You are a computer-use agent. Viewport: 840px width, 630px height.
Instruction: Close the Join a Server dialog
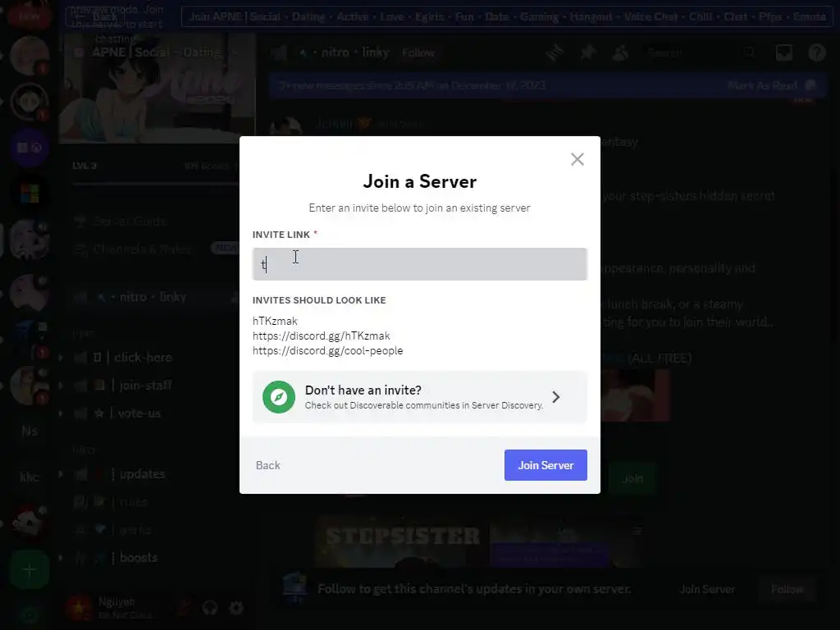pos(577,159)
